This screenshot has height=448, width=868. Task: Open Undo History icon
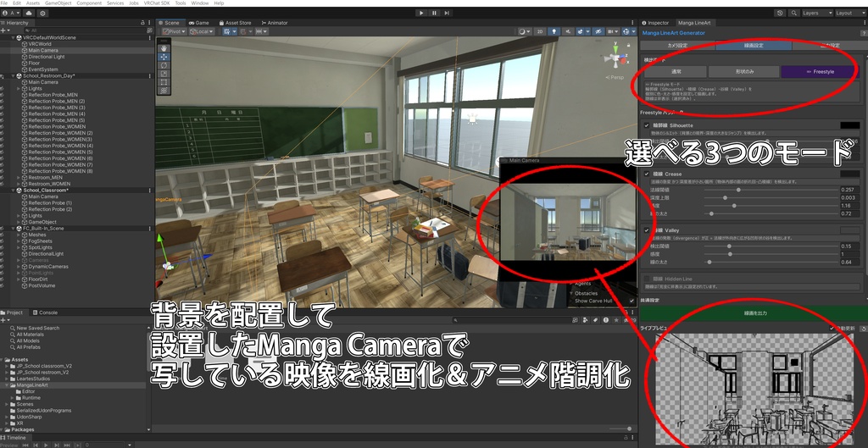click(x=780, y=13)
